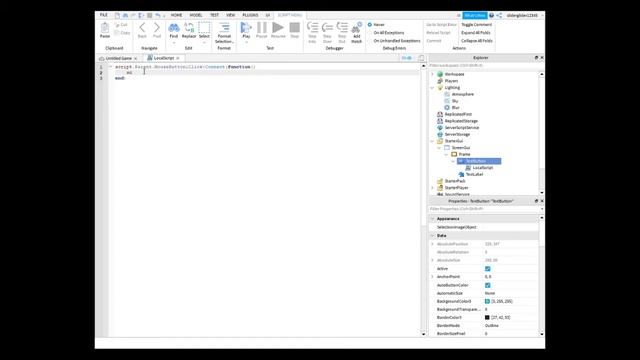
Task: Collapse the Data properties section
Action: coord(432,236)
